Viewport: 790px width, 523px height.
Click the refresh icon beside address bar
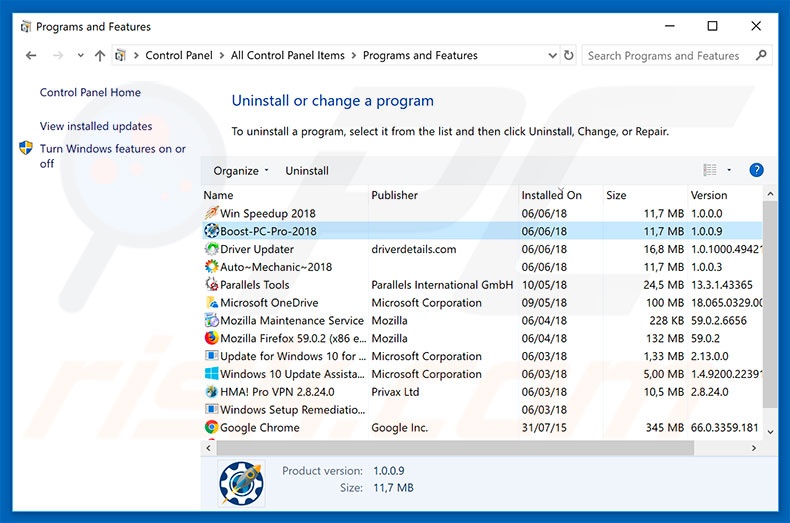[x=568, y=55]
